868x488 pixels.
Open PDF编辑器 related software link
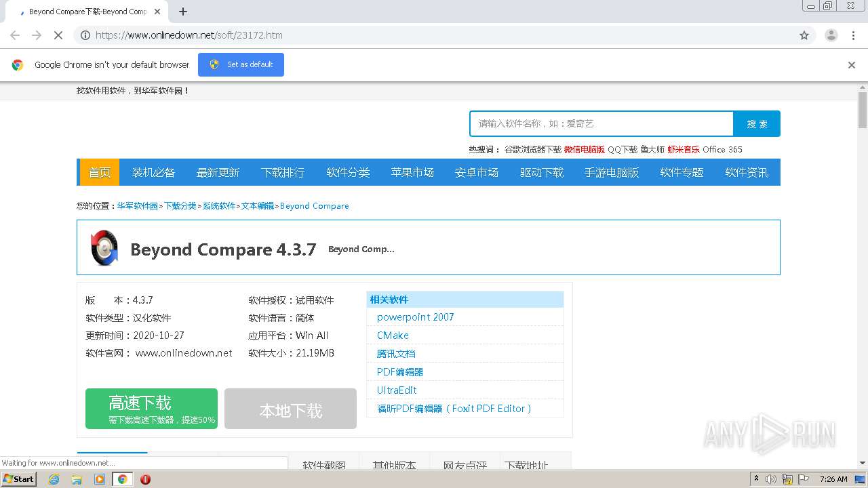(x=400, y=372)
